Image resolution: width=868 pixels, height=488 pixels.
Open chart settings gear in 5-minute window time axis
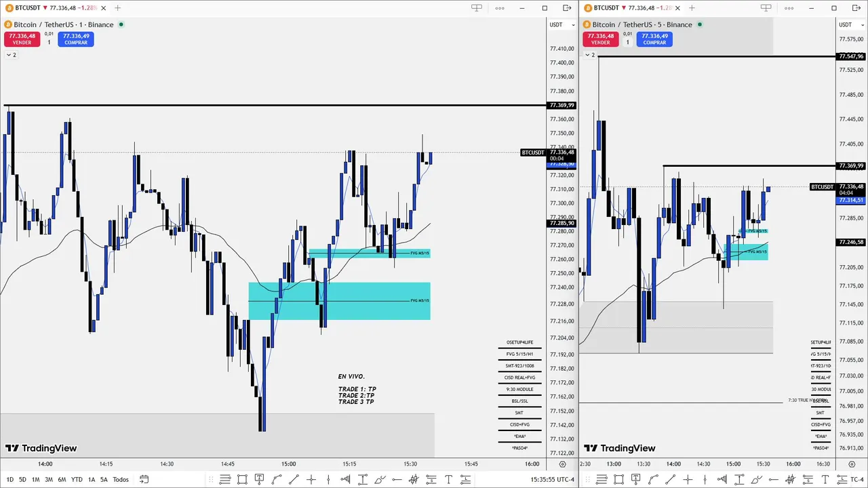click(852, 464)
